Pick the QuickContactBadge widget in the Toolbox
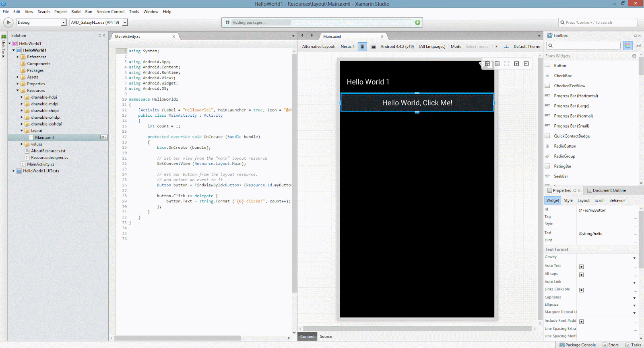Image resolution: width=644 pixels, height=348 pixels. click(x=572, y=136)
